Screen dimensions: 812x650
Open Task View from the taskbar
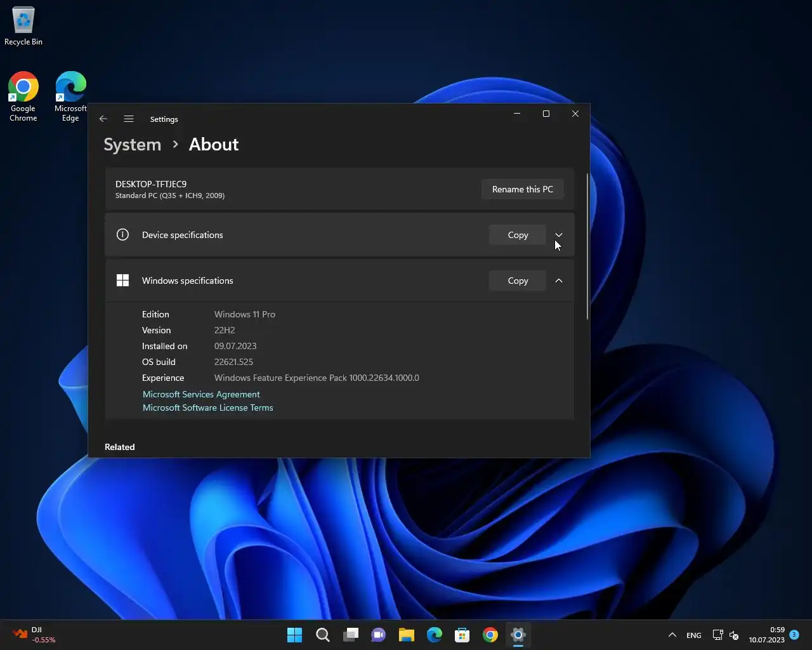click(x=351, y=635)
